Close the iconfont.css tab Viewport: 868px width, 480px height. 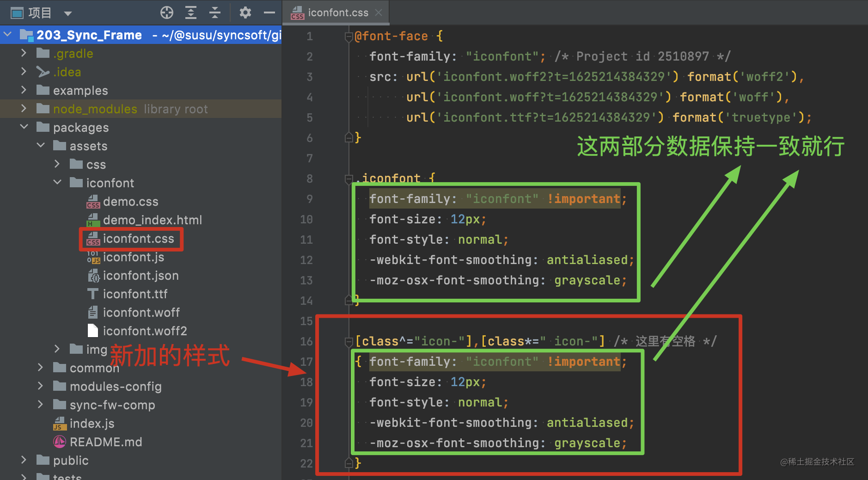pyautogui.click(x=379, y=12)
